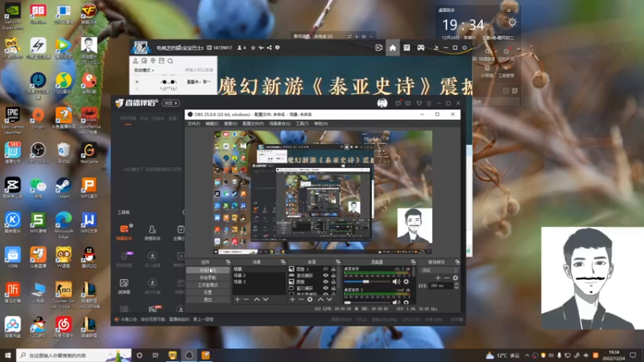Click the user avatar in the 直播伴侣 title bar
This screenshot has width=644, height=362.
coord(382,104)
